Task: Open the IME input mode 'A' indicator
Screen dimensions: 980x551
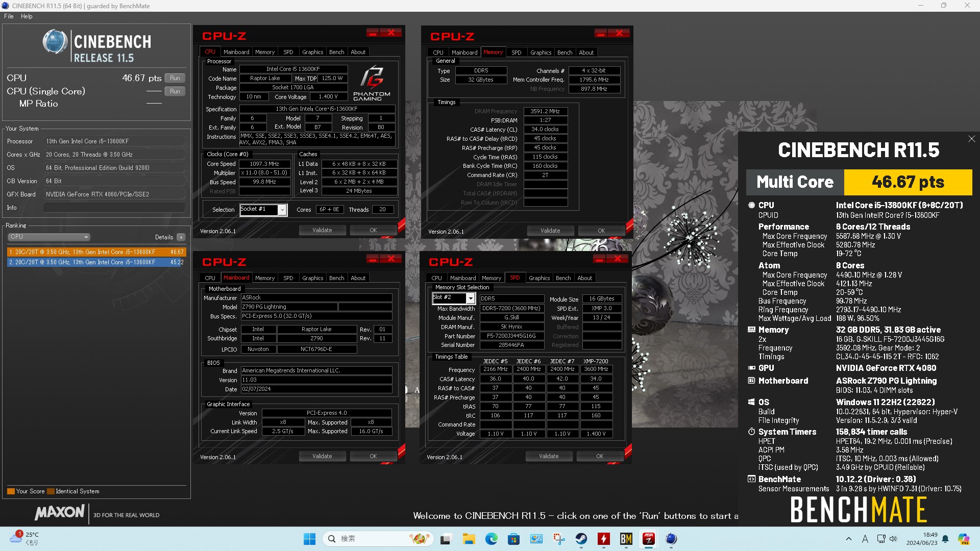Action: (865, 539)
